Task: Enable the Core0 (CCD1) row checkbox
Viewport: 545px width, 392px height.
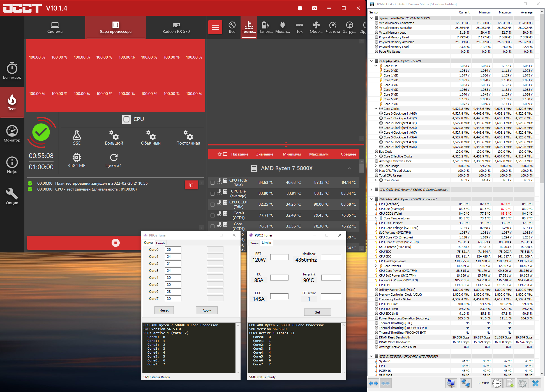Action: 213,215
